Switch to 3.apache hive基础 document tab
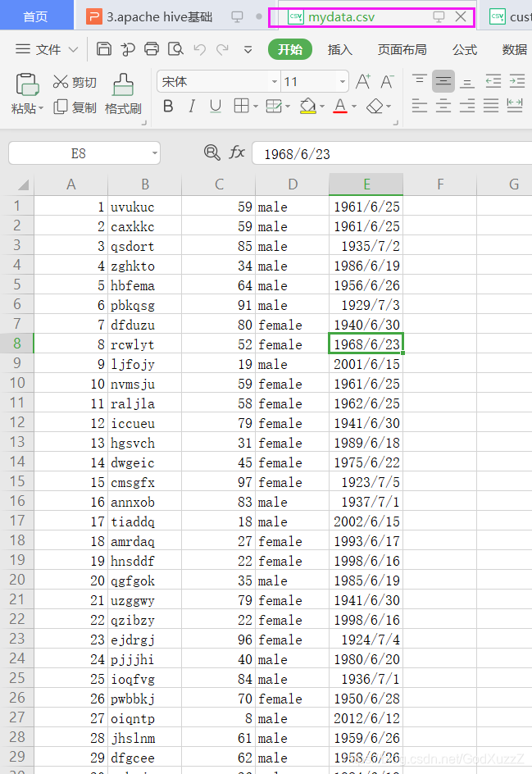Image resolution: width=532 pixels, height=774 pixels. 159,16
